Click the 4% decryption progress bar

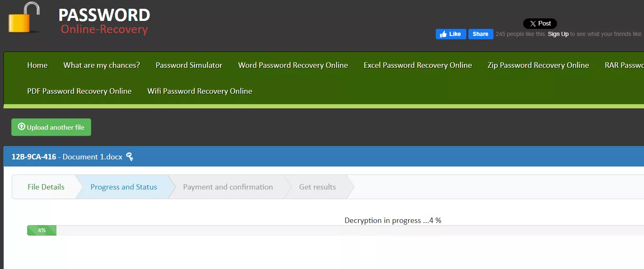click(x=42, y=231)
